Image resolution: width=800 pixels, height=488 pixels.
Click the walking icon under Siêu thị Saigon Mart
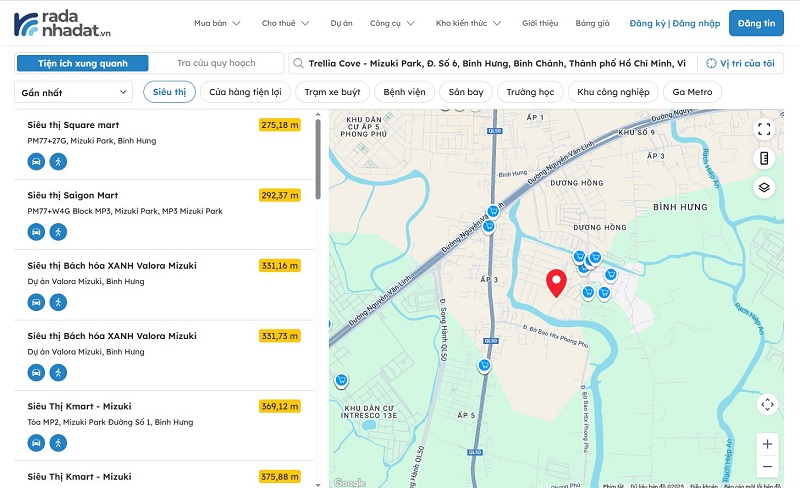tap(58, 231)
